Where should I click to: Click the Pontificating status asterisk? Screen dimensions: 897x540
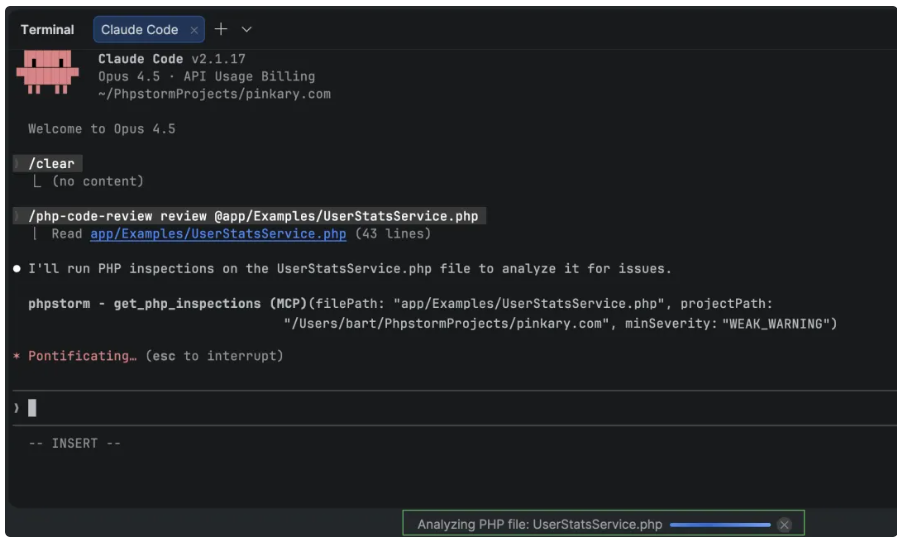(x=17, y=356)
